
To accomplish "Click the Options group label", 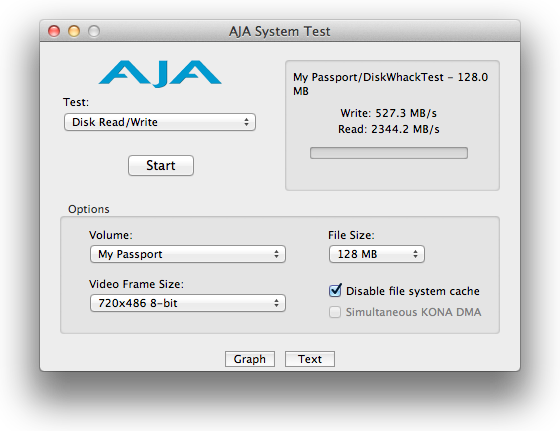I will tap(89, 209).
